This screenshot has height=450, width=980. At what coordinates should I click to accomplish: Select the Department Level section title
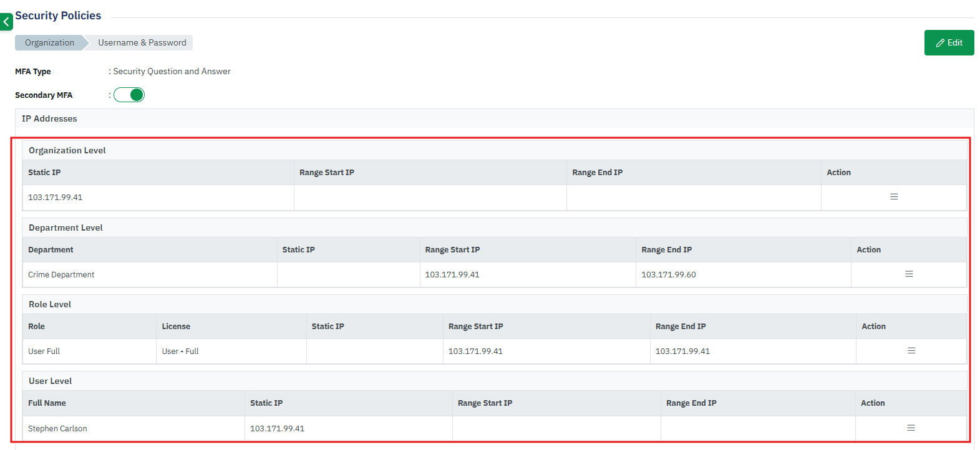[65, 227]
